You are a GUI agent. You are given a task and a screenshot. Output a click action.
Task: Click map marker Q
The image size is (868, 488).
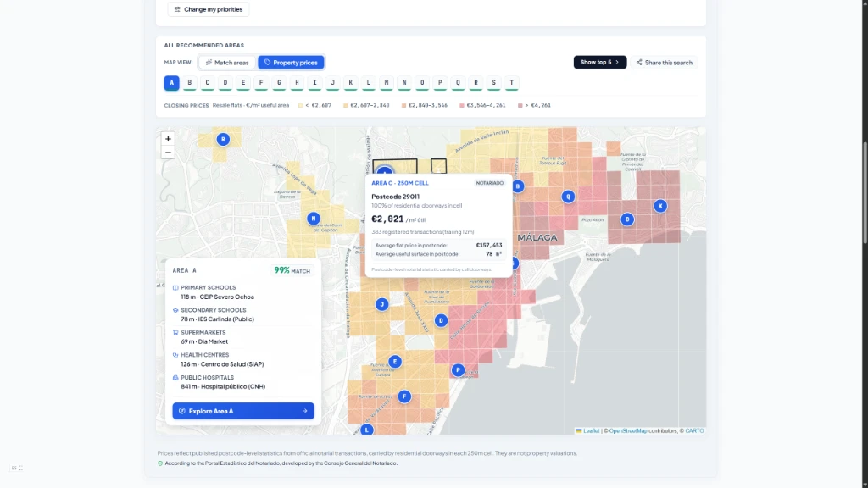568,197
